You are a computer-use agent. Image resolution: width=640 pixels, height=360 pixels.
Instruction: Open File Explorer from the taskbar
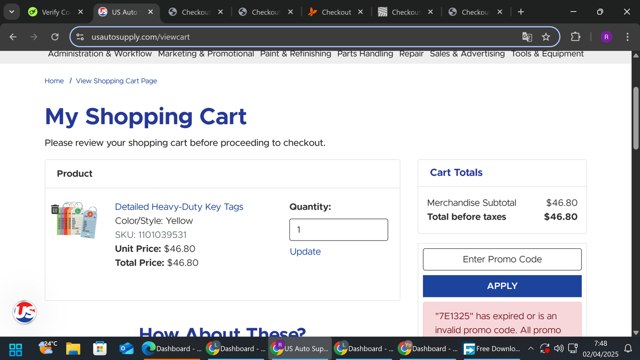click(x=73, y=349)
